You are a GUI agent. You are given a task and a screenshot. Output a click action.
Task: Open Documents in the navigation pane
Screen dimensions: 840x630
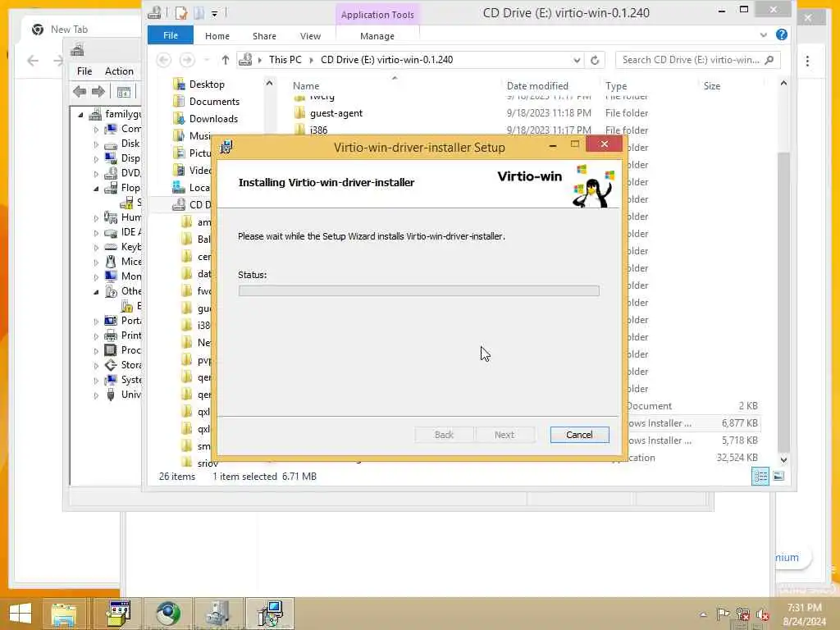(x=214, y=101)
